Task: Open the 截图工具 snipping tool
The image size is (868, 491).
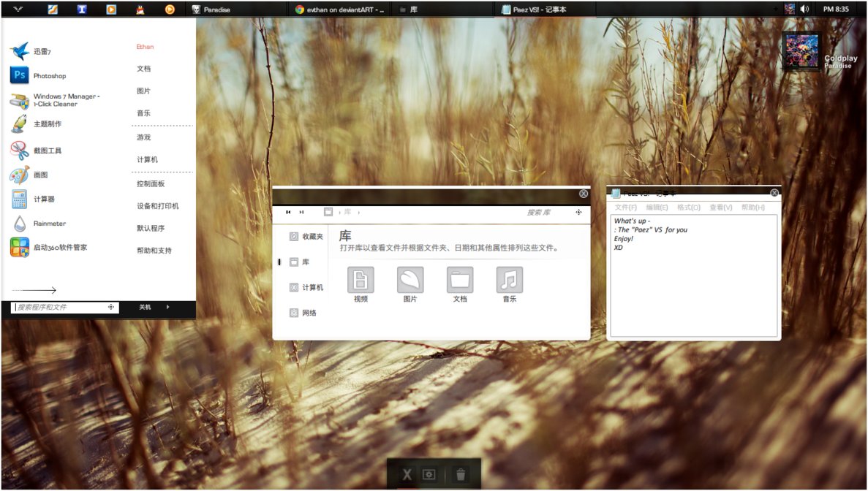Action: pyautogui.click(x=47, y=151)
